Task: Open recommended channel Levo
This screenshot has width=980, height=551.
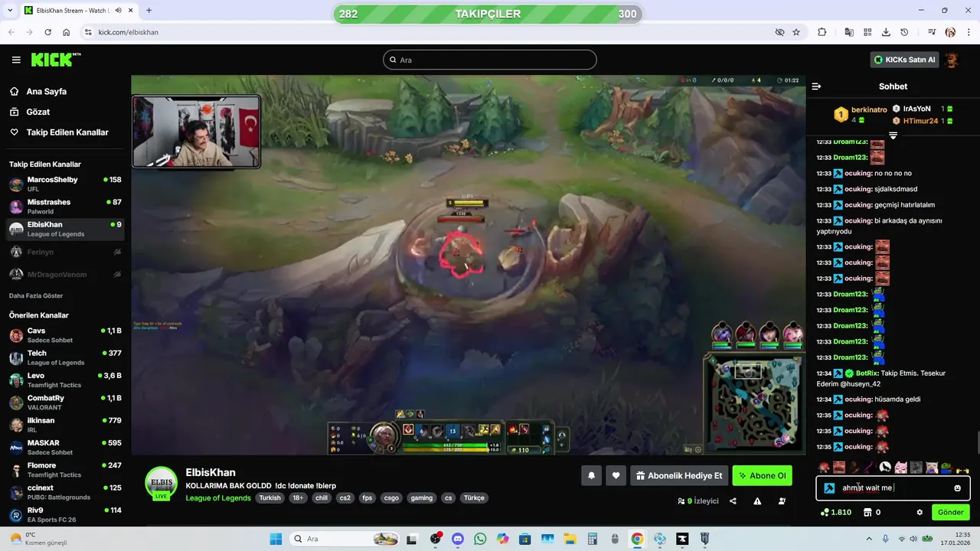Action: 65,380
